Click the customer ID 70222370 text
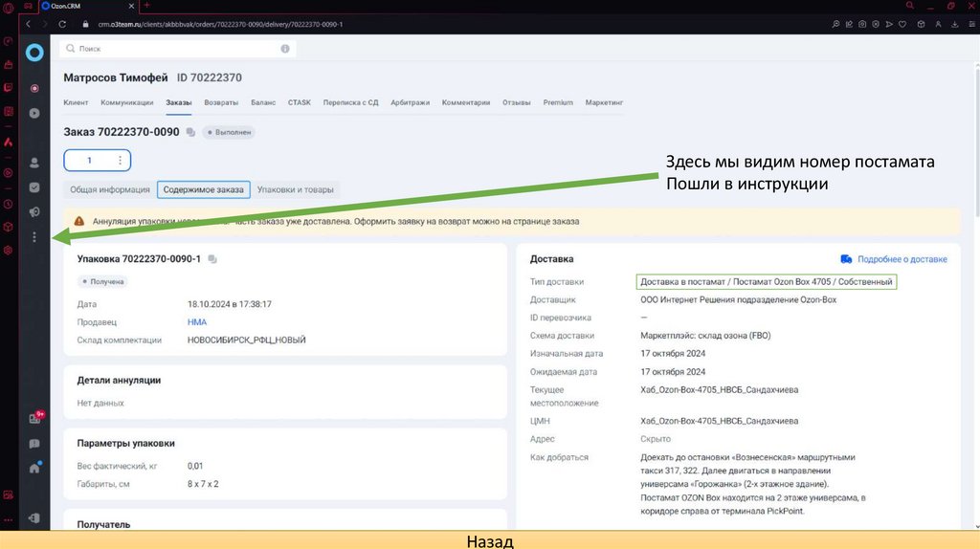980x549 pixels. click(210, 78)
